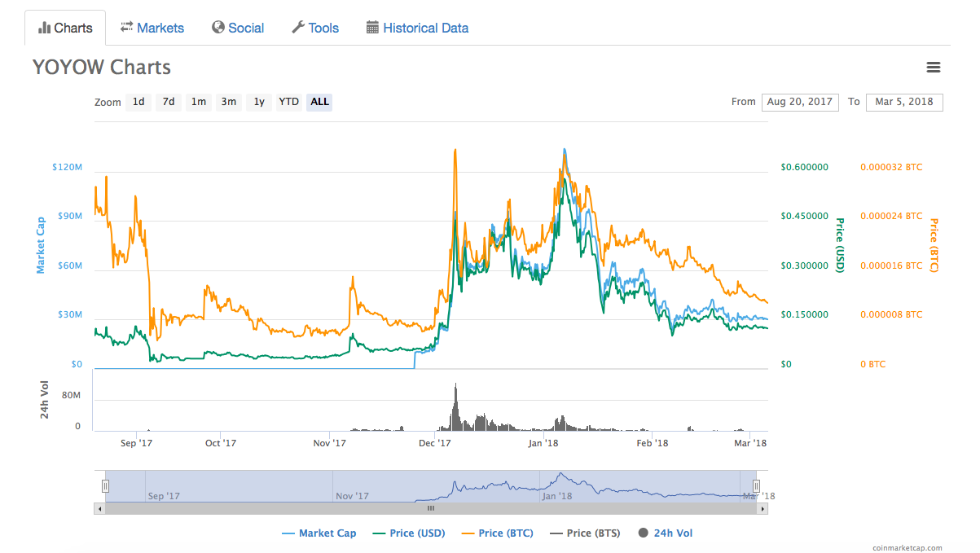The height and width of the screenshot is (553, 980).
Task: Click the 80M volume axis label
Action: point(72,395)
